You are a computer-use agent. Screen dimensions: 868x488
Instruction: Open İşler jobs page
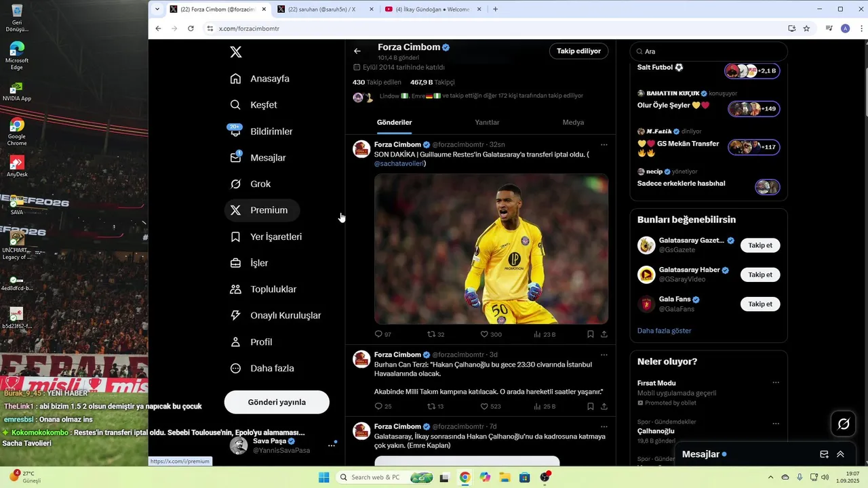coord(250,263)
